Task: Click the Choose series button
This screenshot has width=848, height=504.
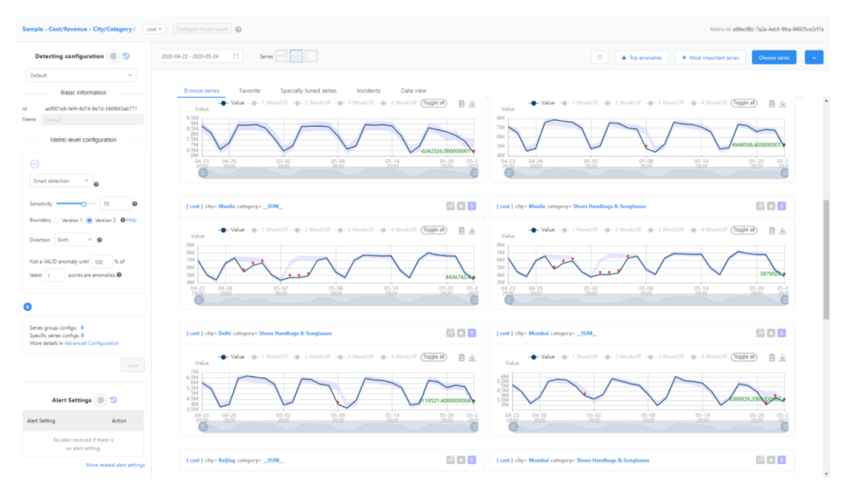Action: point(774,57)
